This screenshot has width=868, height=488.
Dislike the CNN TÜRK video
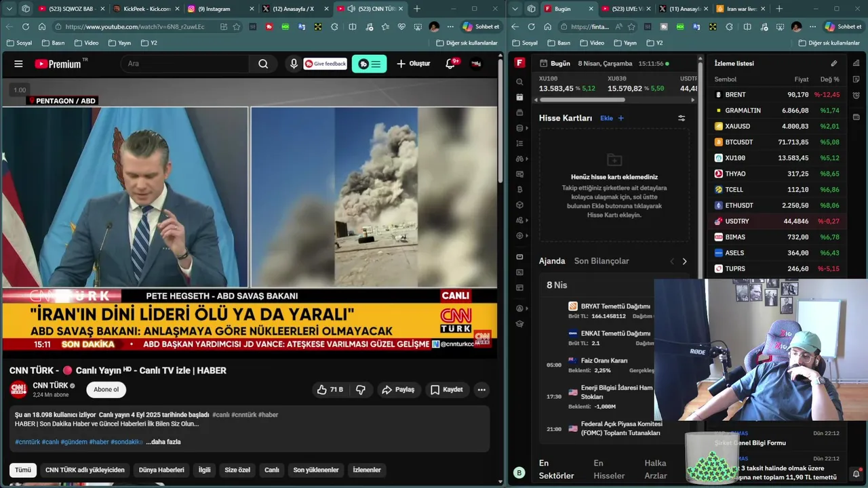tap(361, 390)
